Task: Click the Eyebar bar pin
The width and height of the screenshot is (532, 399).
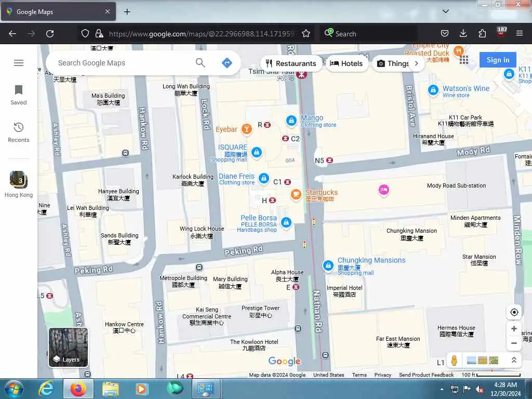Action: point(247,129)
